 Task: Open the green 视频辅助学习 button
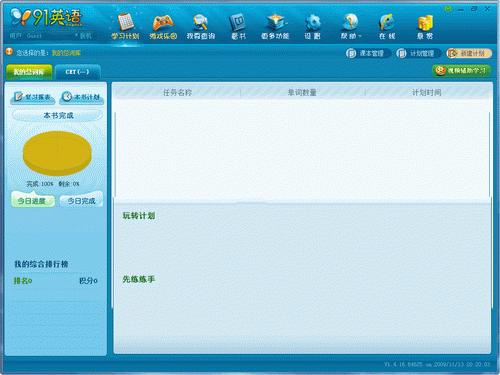462,70
